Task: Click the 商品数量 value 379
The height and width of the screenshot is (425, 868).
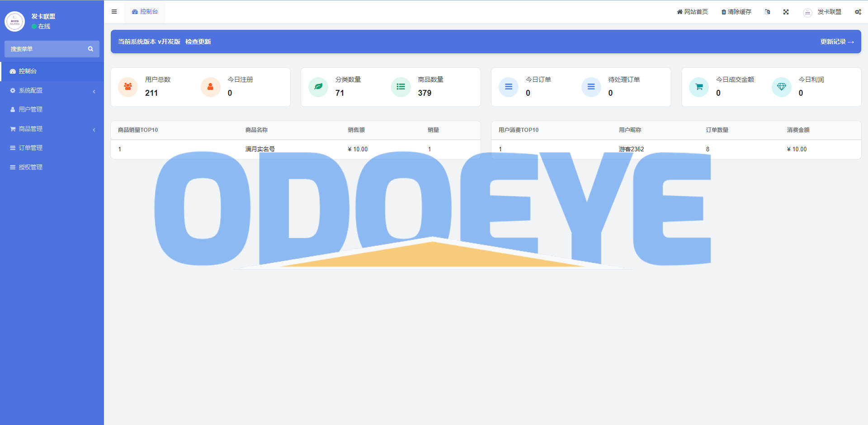Action: [425, 93]
